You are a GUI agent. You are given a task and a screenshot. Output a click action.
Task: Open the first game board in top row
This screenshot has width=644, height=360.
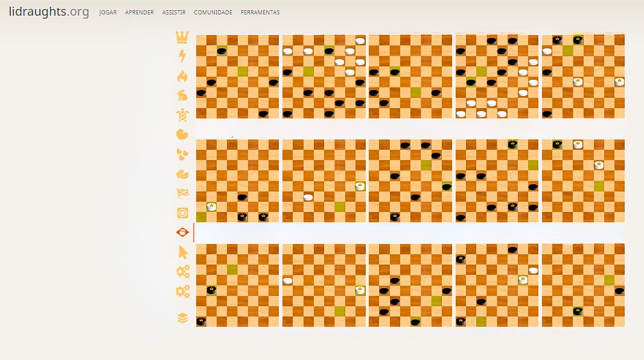pos(237,77)
